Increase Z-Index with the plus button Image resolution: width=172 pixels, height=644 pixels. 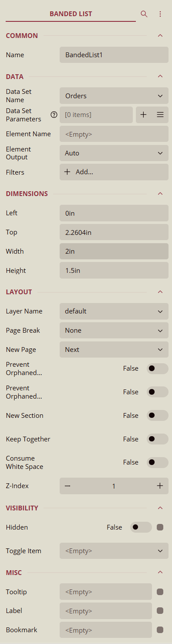pos(160,486)
